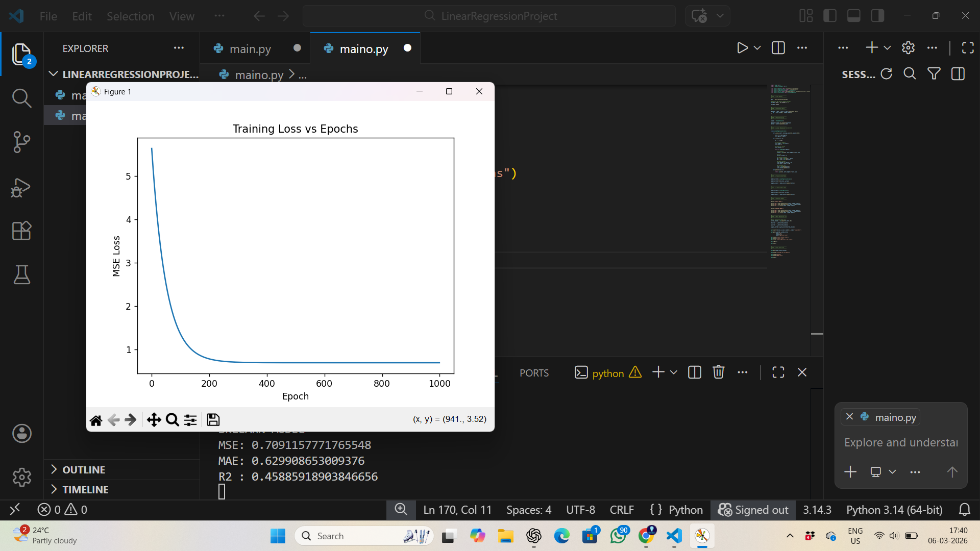980x551 pixels.
Task: Open matplotlib Configure subplots tool
Action: tap(190, 420)
